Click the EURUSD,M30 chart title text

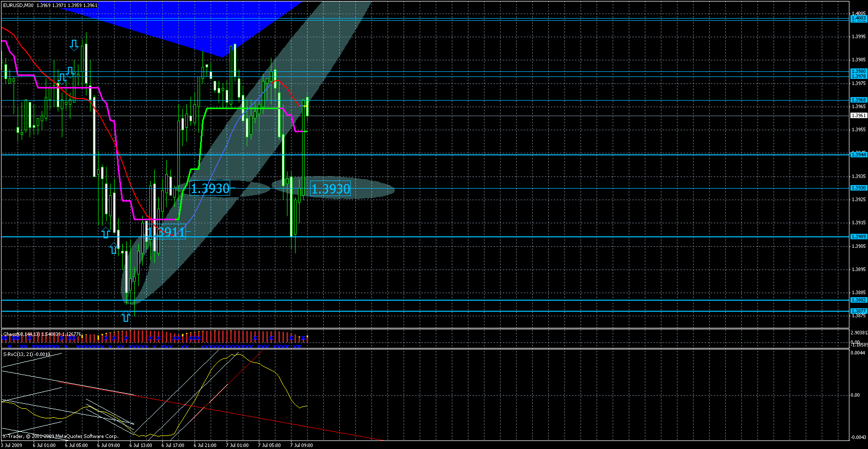coord(18,5)
